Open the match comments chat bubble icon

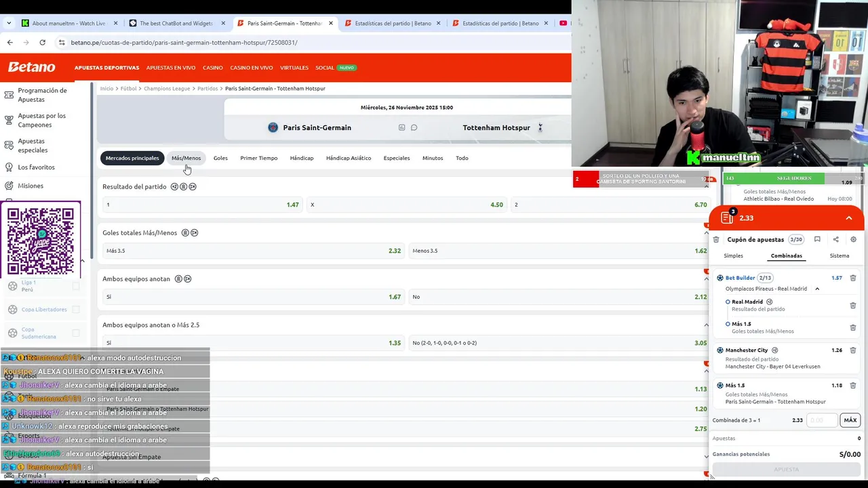click(414, 127)
